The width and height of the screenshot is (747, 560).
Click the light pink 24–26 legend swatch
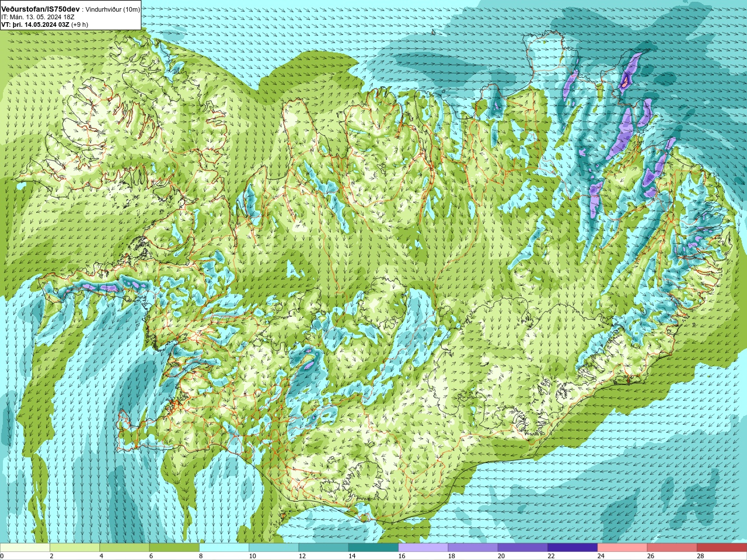(x=622, y=548)
